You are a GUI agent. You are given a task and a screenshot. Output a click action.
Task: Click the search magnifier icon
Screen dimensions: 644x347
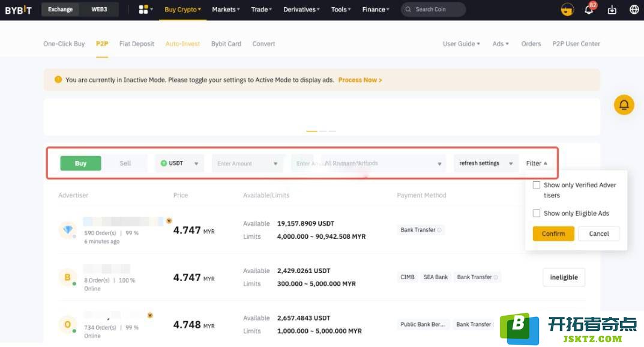(x=408, y=10)
